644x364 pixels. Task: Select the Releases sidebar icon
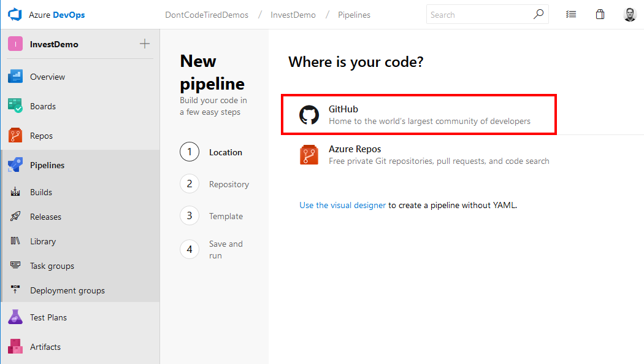click(15, 216)
